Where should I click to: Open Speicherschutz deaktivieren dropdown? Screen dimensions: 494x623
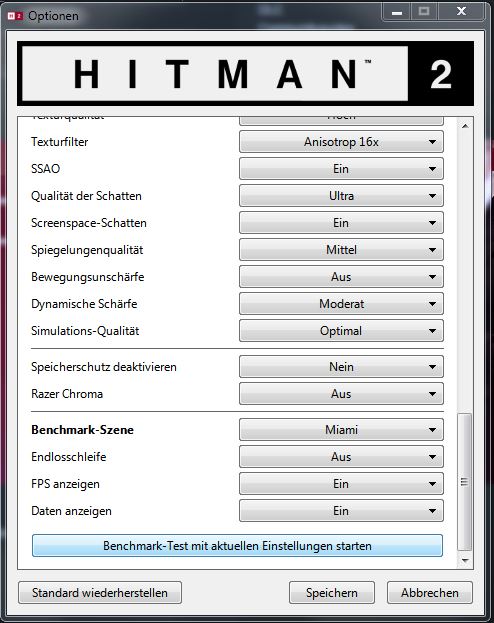pos(341,367)
